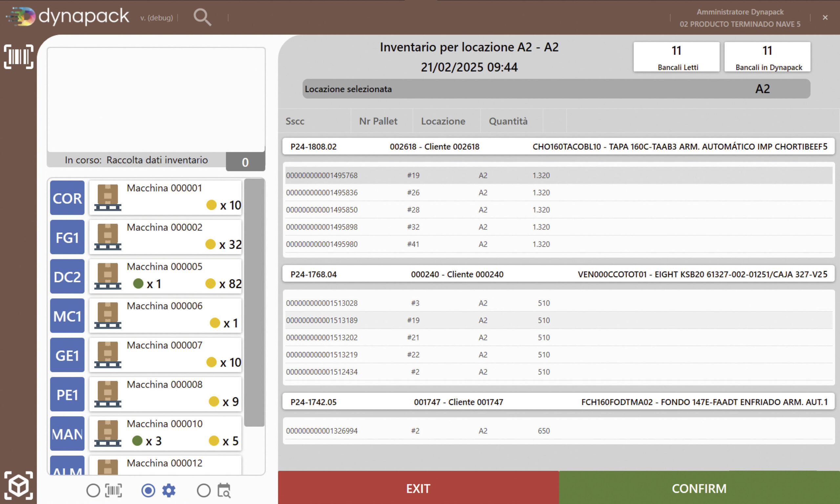Open the 3D box icon in sidebar
The height and width of the screenshot is (504, 840).
(19, 486)
